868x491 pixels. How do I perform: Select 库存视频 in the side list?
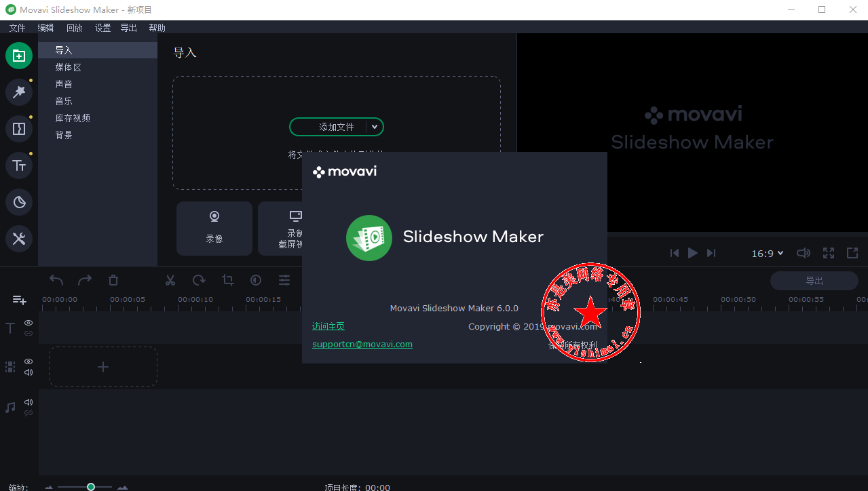coord(98,118)
